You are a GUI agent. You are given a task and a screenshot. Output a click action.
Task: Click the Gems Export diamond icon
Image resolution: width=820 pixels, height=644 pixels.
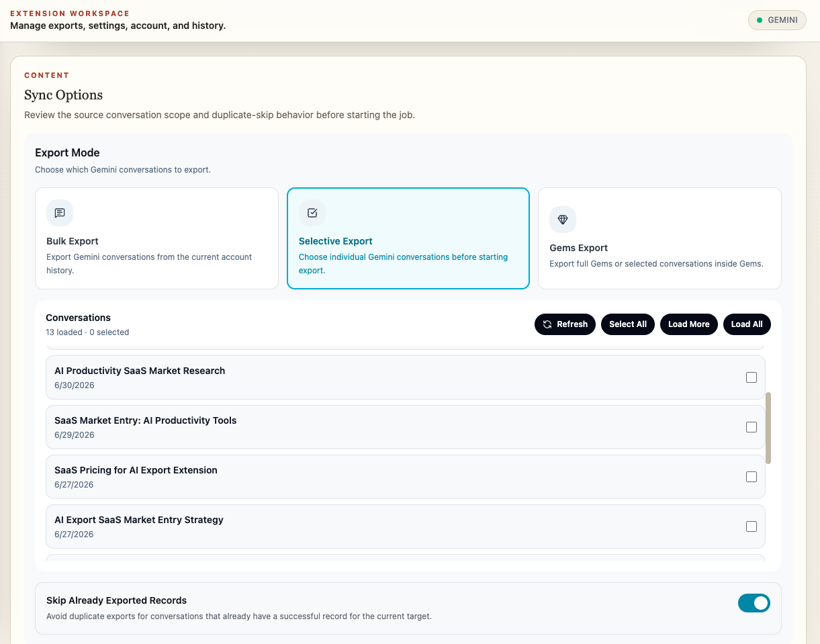click(x=563, y=220)
